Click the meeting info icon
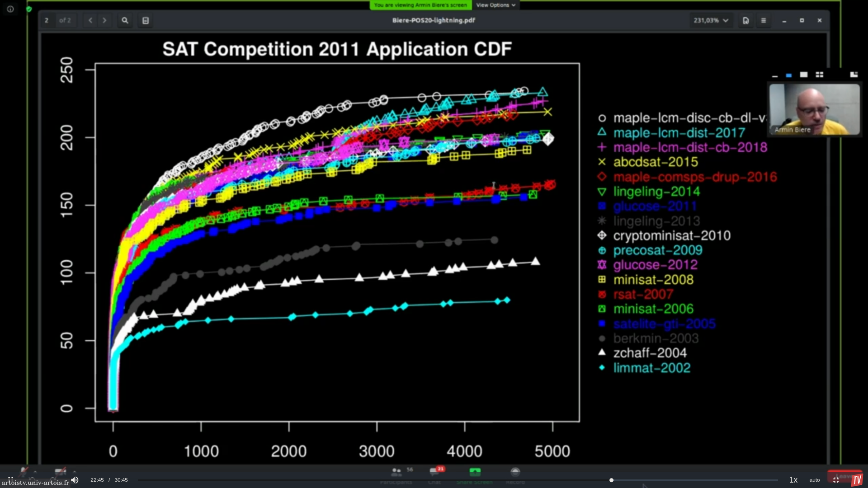Viewport: 868px width, 488px height. click(x=10, y=9)
